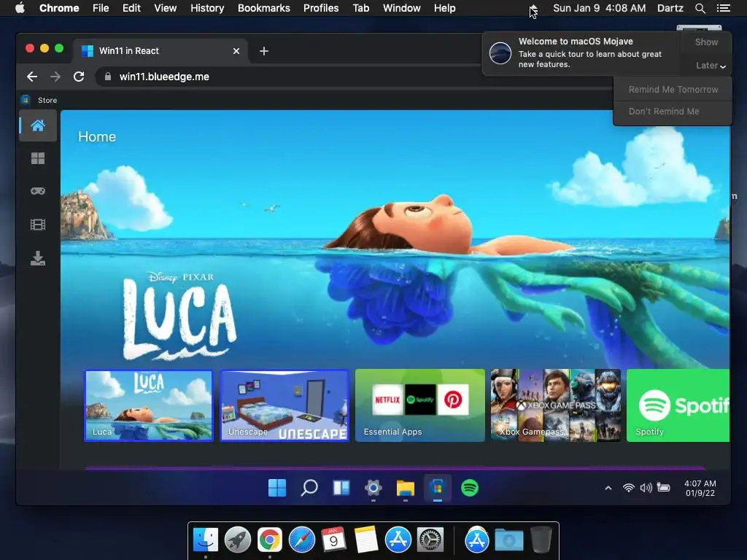Open the History menu
Image resolution: width=747 pixels, height=560 pixels.
click(x=207, y=8)
